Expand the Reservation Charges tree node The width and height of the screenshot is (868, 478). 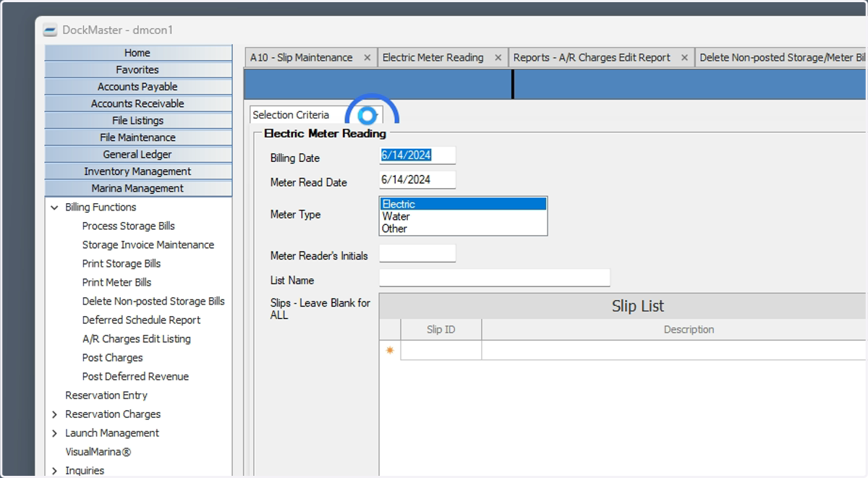click(x=54, y=414)
